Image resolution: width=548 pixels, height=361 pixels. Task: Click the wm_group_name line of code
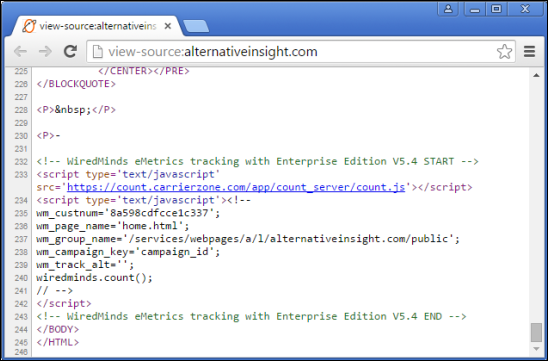(248, 239)
